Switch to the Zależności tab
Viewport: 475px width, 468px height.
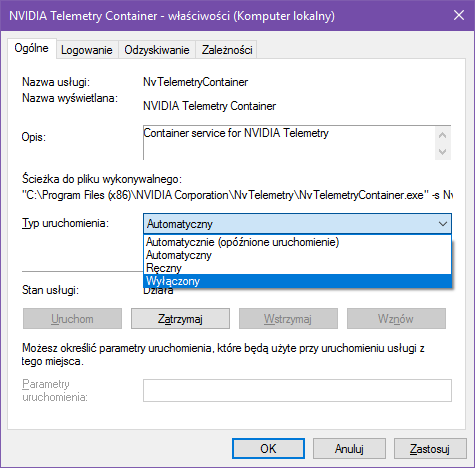(x=227, y=50)
